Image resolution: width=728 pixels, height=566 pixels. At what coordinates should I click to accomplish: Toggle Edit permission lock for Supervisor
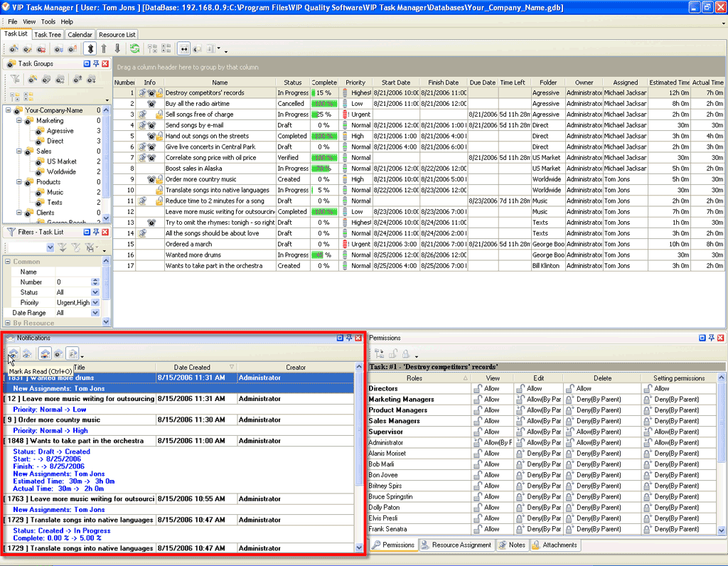click(520, 432)
